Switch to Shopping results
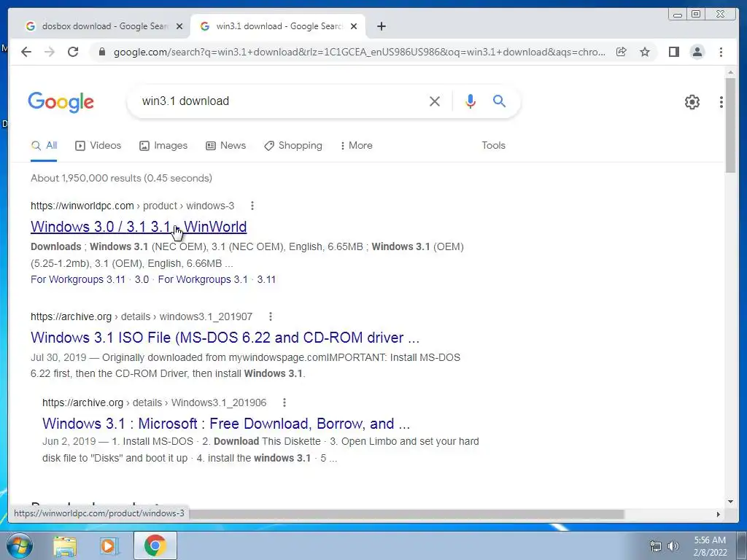 pyautogui.click(x=293, y=146)
